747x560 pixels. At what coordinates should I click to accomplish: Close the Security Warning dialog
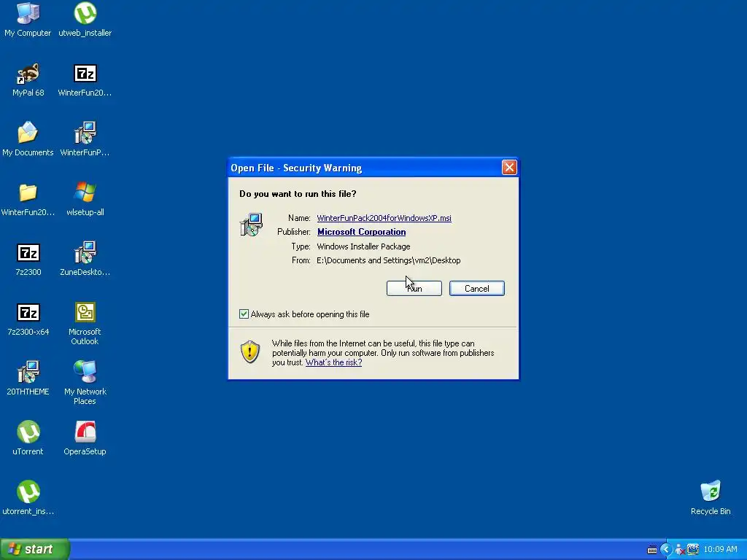point(509,167)
